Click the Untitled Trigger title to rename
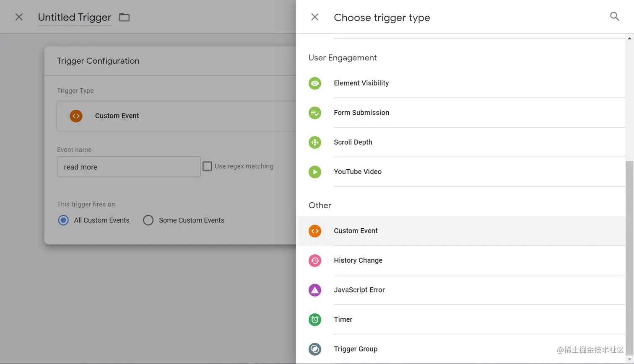The image size is (634, 364). [x=75, y=17]
